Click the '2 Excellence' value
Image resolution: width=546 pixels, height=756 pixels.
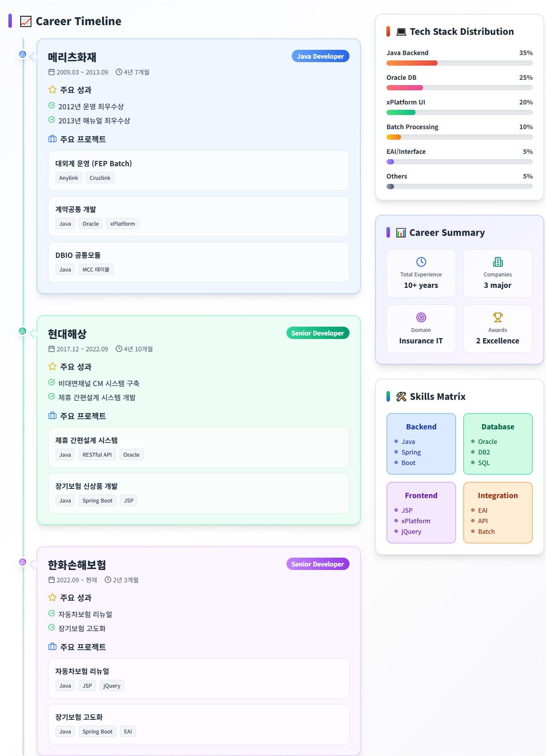pyautogui.click(x=498, y=341)
